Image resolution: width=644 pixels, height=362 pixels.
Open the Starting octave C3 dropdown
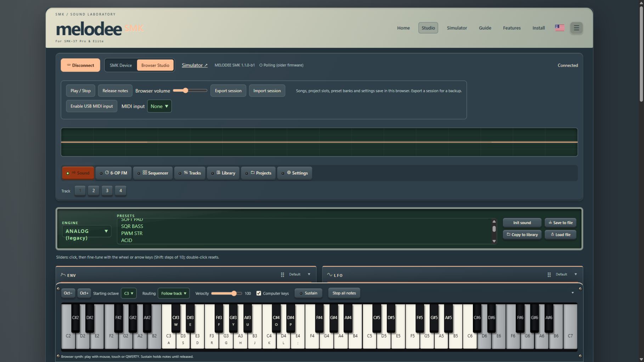point(129,293)
